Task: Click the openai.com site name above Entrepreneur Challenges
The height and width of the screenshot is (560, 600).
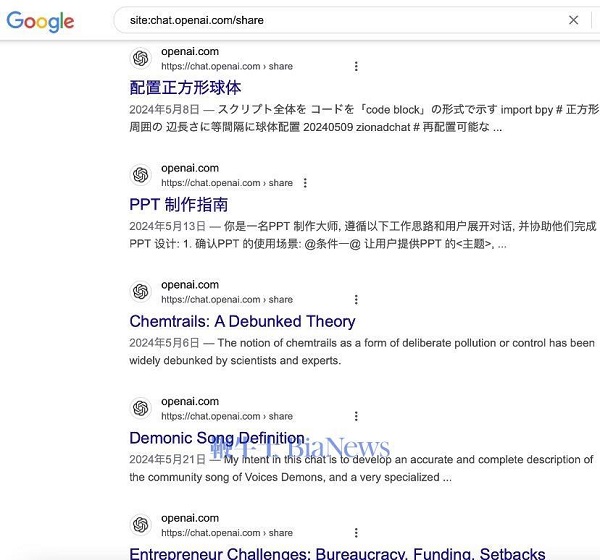Action: click(x=190, y=518)
